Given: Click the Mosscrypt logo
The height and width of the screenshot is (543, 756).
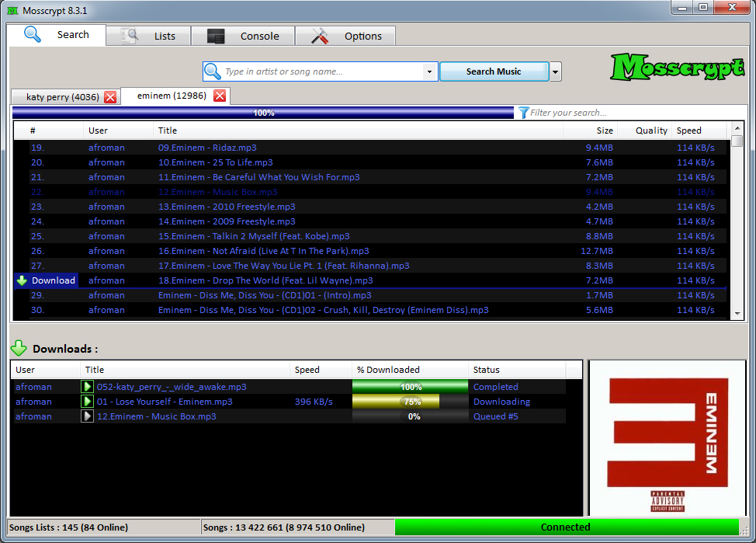Looking at the screenshot, I should (678, 67).
